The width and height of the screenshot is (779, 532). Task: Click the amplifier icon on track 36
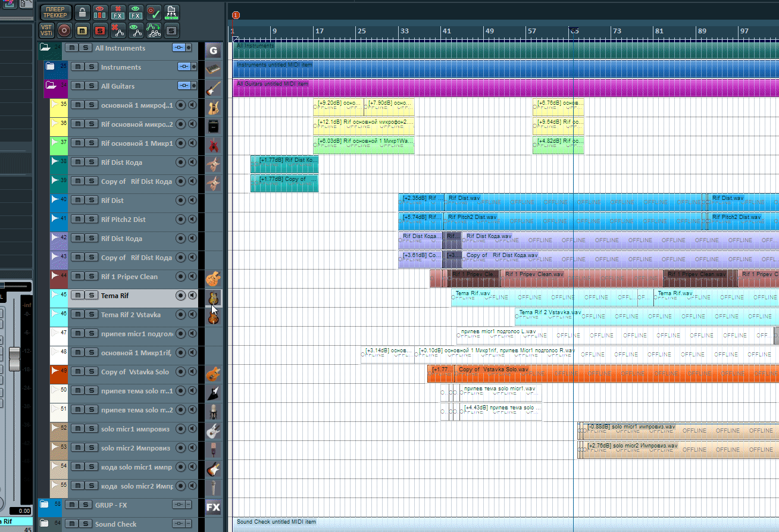[x=213, y=126]
